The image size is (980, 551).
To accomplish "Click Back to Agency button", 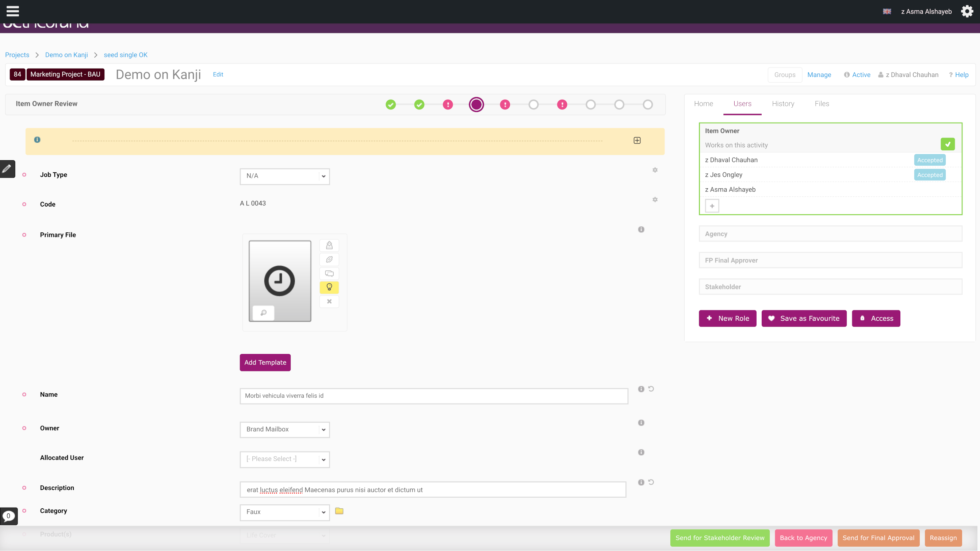I will [x=804, y=538].
